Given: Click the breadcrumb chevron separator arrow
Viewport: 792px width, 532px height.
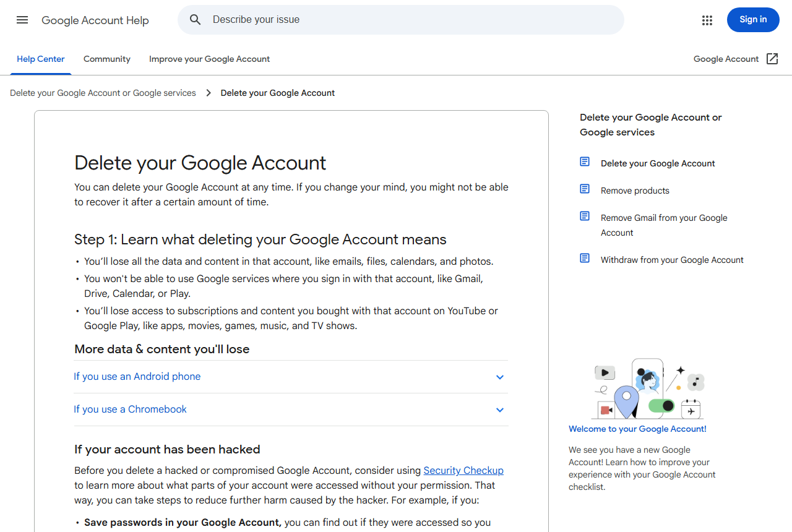Looking at the screenshot, I should pyautogui.click(x=209, y=93).
